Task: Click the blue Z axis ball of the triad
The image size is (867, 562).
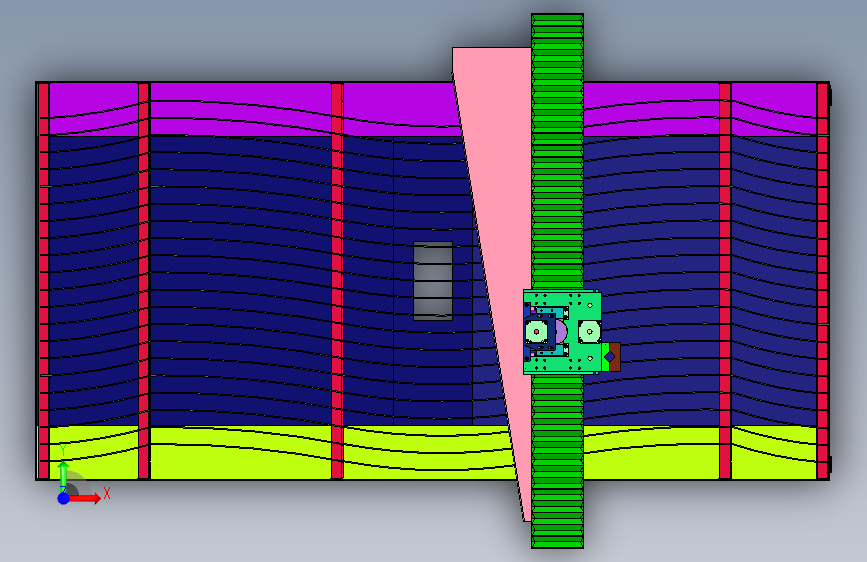Action: (x=63, y=498)
